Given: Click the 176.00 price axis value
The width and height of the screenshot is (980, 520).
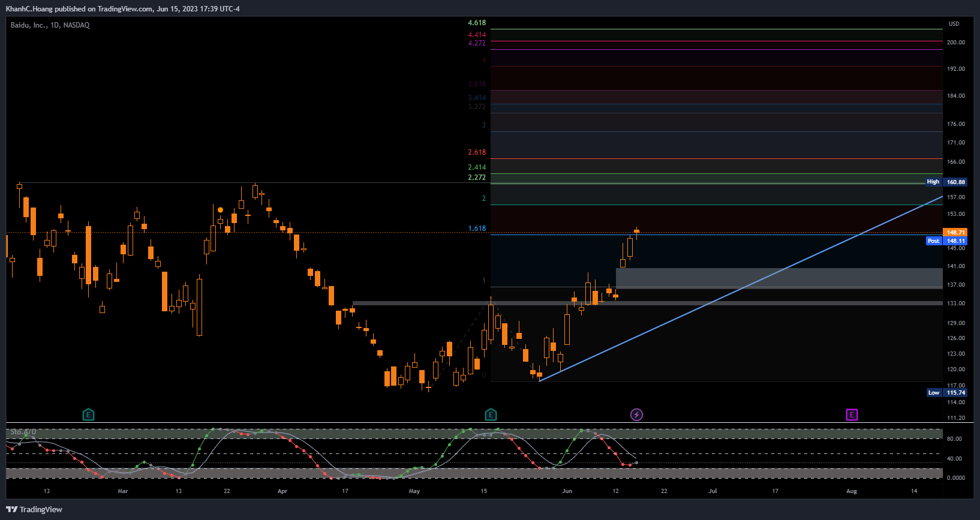Looking at the screenshot, I should [x=956, y=124].
